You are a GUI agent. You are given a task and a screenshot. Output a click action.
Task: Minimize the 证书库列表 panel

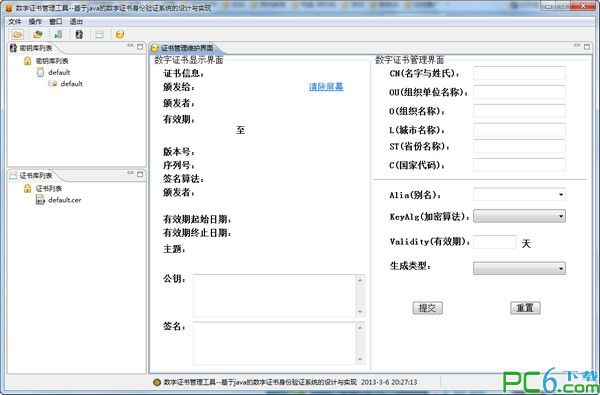[130, 173]
